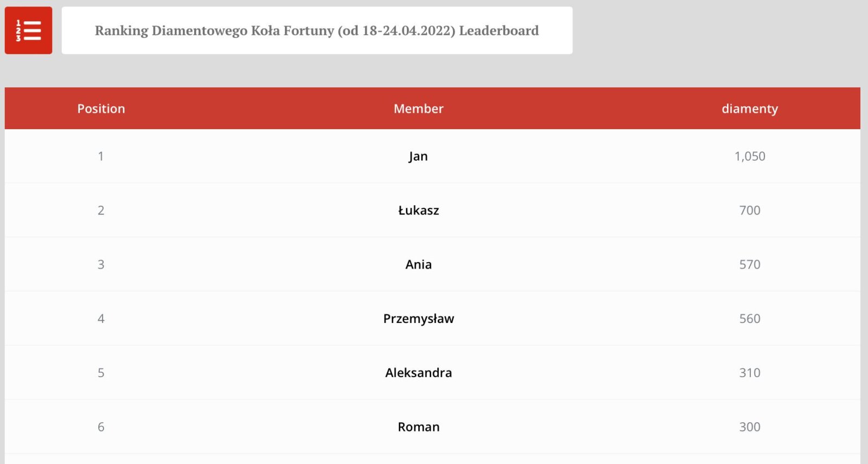This screenshot has width=868, height=464.
Task: Click Jan's 1,050 diamenty score
Action: point(749,156)
